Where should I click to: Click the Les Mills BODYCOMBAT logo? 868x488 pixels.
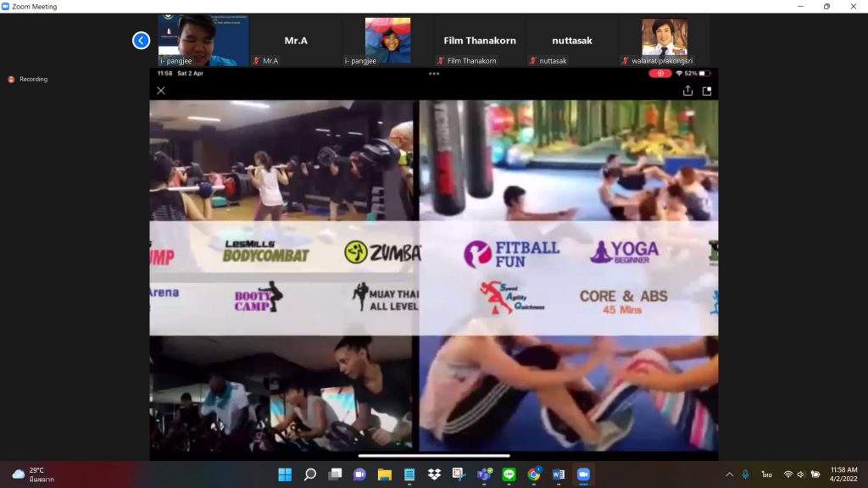point(265,251)
